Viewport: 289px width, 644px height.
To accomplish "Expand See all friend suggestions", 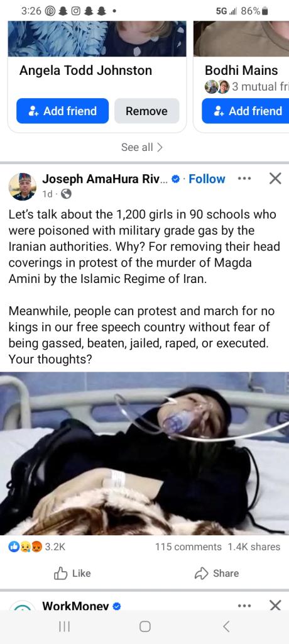I will [x=142, y=147].
